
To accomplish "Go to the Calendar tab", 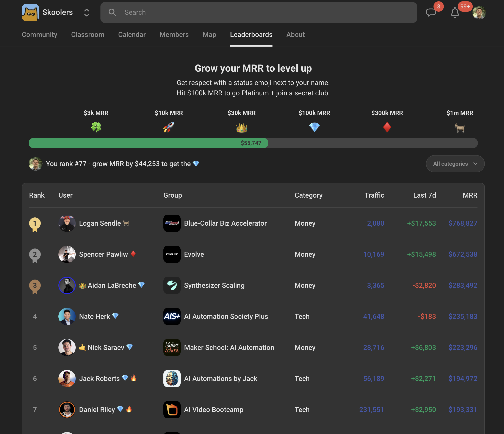I will tap(132, 35).
